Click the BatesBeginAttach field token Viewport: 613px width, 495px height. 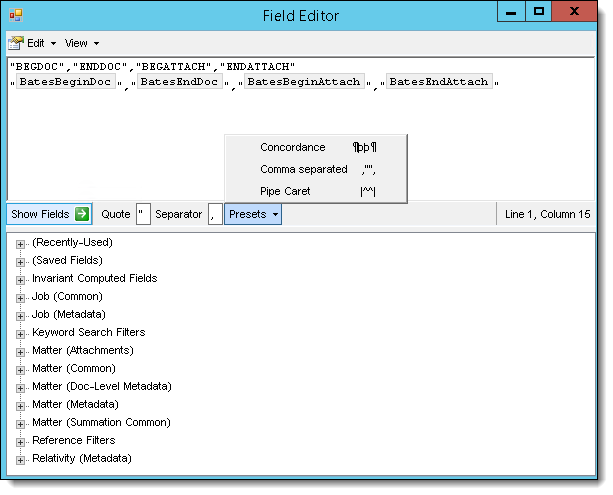pyautogui.click(x=304, y=82)
